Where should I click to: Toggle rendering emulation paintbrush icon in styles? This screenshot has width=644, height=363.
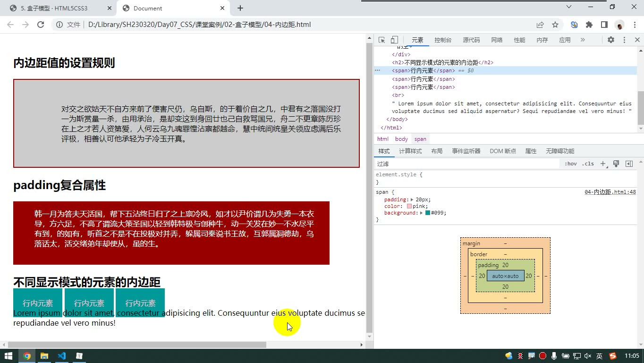tap(616, 164)
